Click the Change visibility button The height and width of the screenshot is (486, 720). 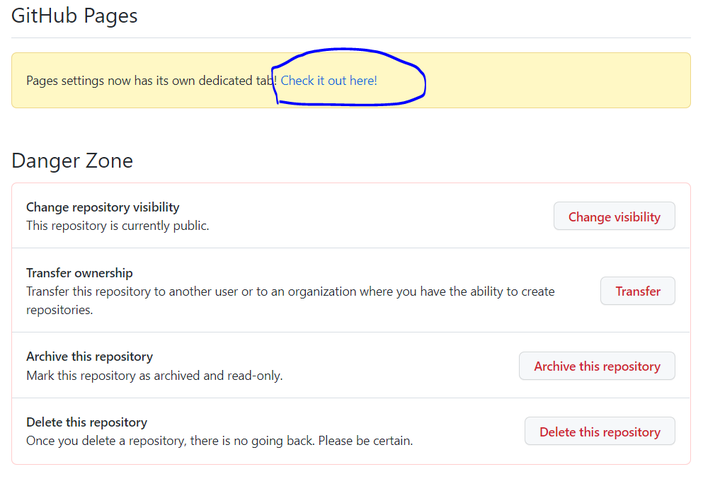[614, 216]
